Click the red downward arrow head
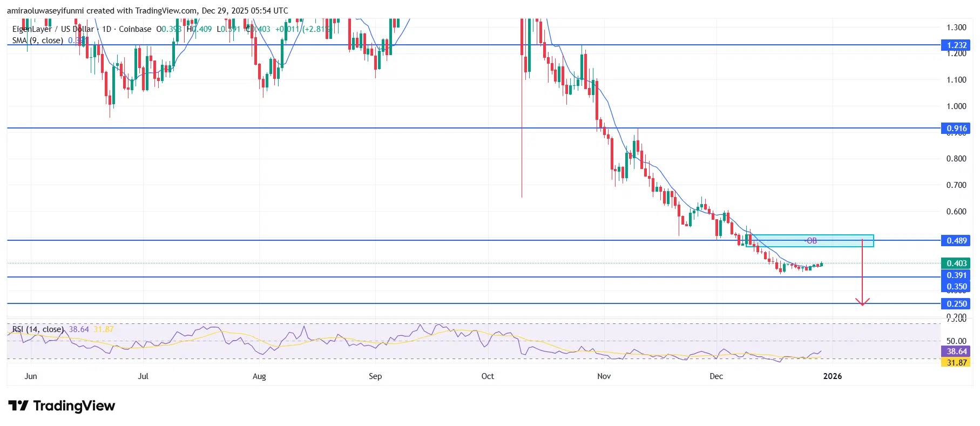Screen dimensions: 980x426 (x=862, y=302)
